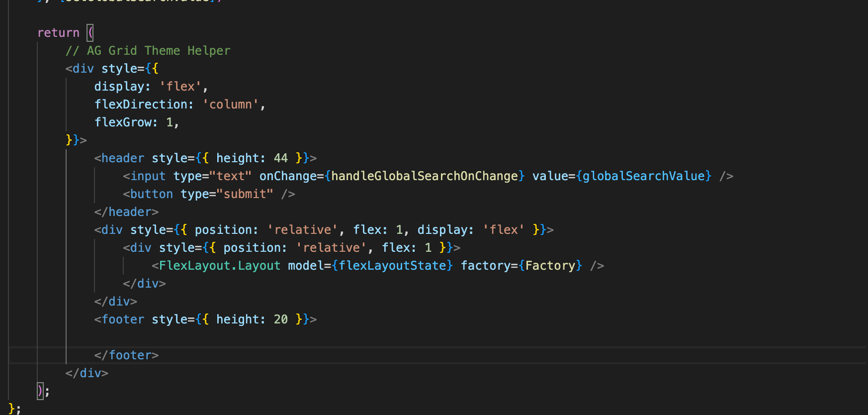The height and width of the screenshot is (415, 868).
Task: Click the closing '</header>' tag
Action: [x=126, y=212]
